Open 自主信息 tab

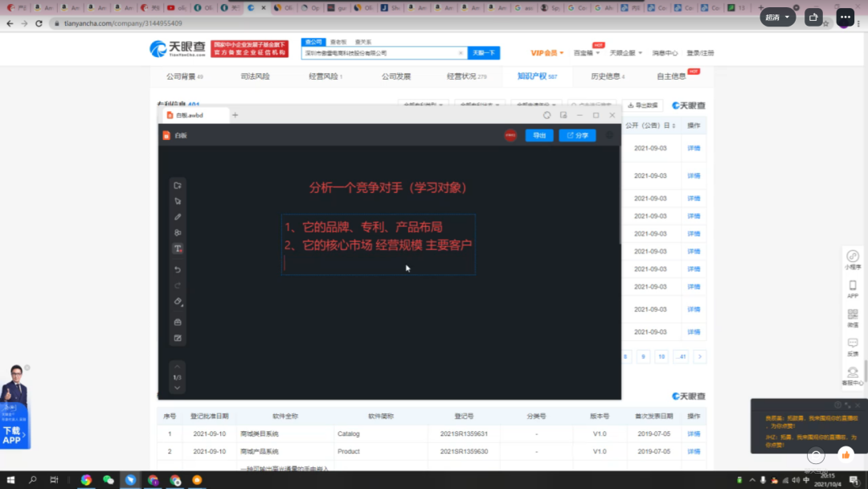click(671, 76)
